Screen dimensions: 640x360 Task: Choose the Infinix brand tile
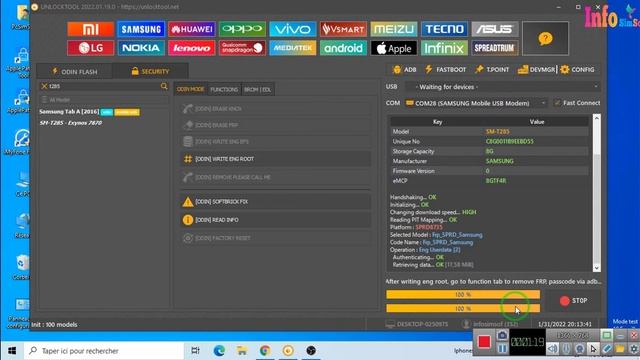[x=444, y=48]
